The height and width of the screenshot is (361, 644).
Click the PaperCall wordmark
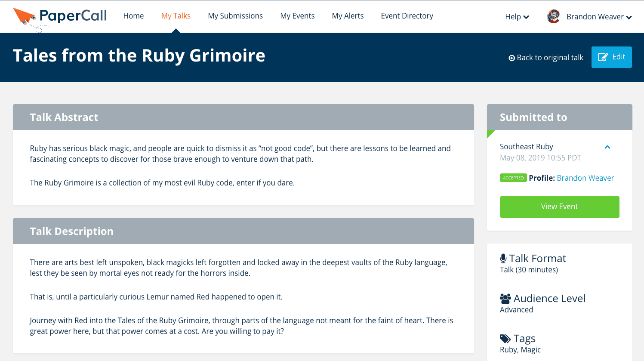coord(73,16)
